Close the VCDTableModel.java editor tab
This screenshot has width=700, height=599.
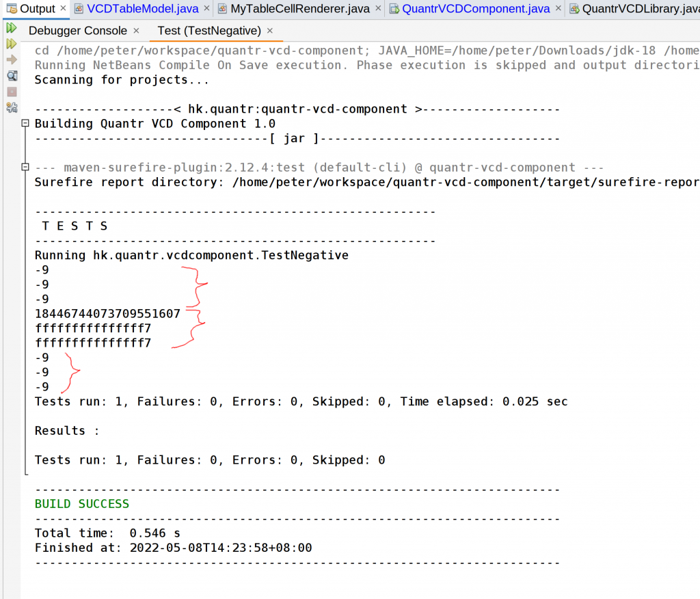coord(206,9)
